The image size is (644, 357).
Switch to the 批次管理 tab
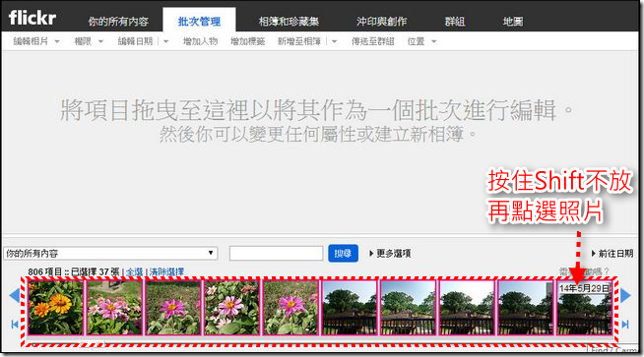click(x=199, y=22)
